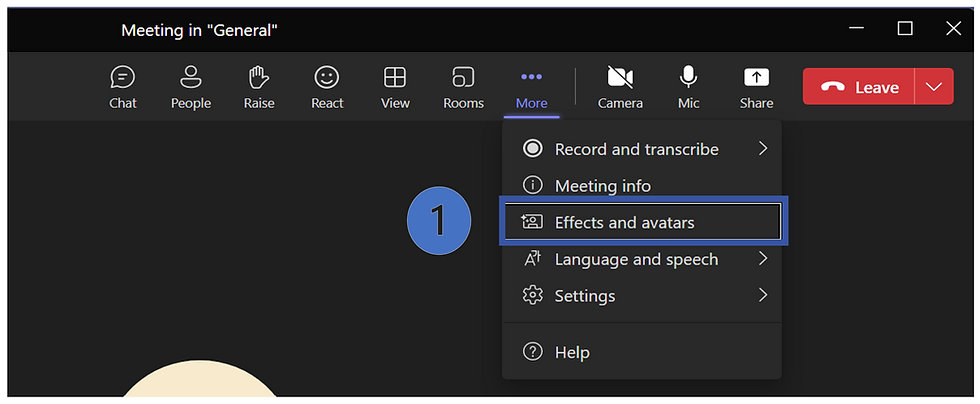
Task: Leave the meeting
Action: pyautogui.click(x=859, y=87)
